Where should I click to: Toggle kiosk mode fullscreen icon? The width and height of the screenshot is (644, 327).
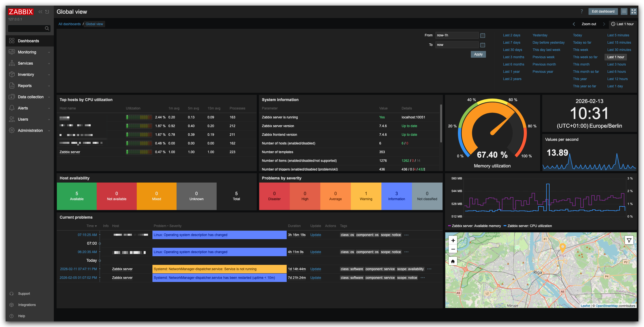633,11
